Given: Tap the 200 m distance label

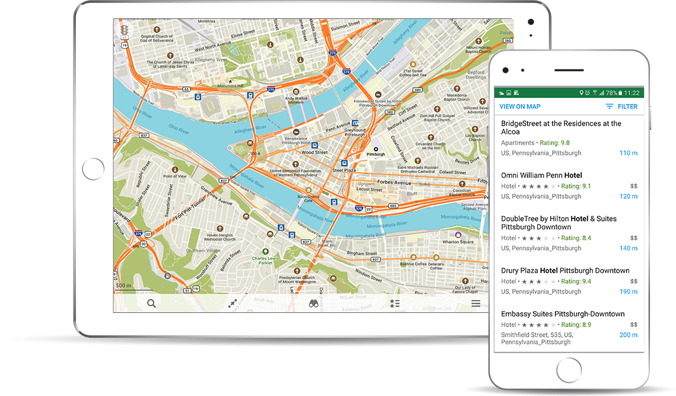Looking at the screenshot, I should (x=629, y=335).
